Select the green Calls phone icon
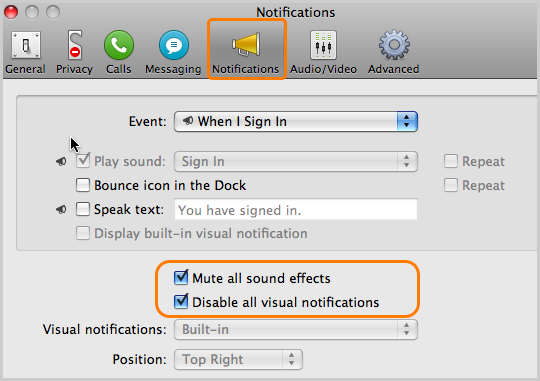Image resolution: width=540 pixels, height=381 pixels. pos(119,45)
